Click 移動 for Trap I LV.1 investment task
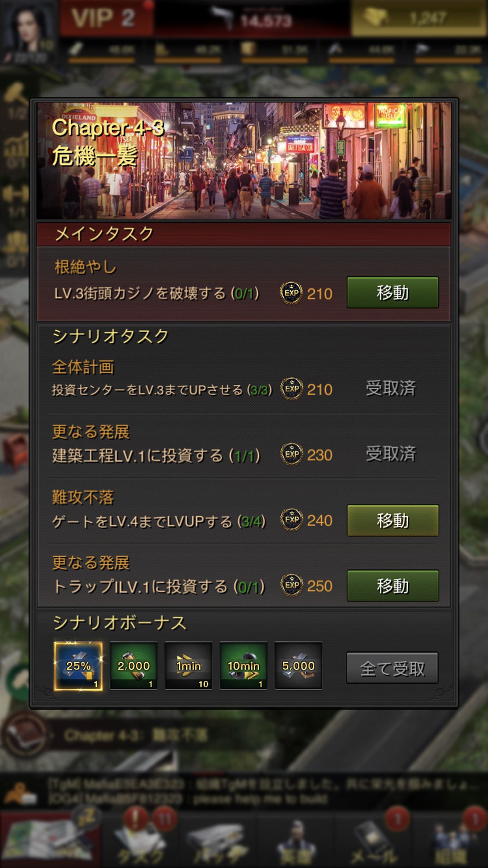This screenshot has height=868, width=488. [x=392, y=586]
